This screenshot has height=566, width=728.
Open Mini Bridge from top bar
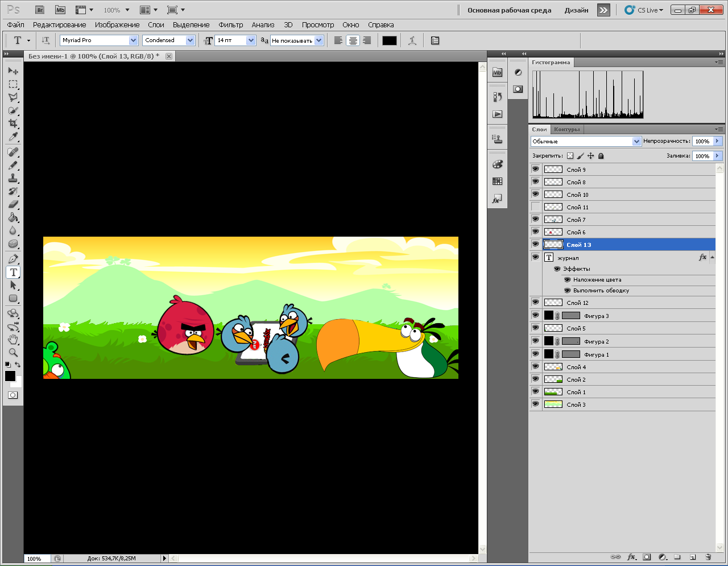[60, 10]
